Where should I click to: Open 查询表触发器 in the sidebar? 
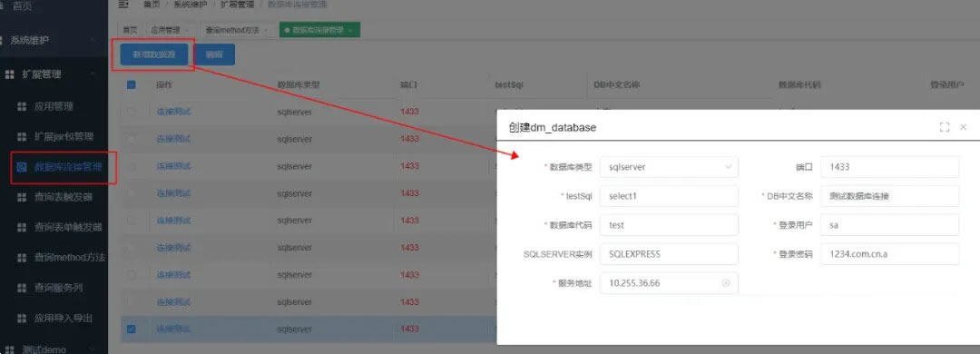click(64, 197)
